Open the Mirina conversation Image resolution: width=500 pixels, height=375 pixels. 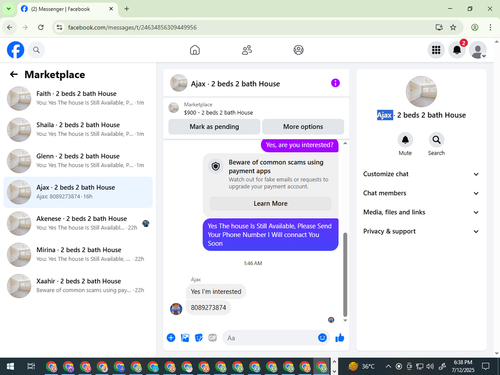[x=78, y=254]
